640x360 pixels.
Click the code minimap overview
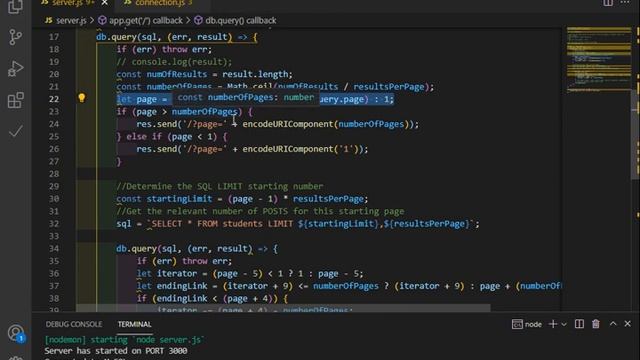tap(599, 59)
